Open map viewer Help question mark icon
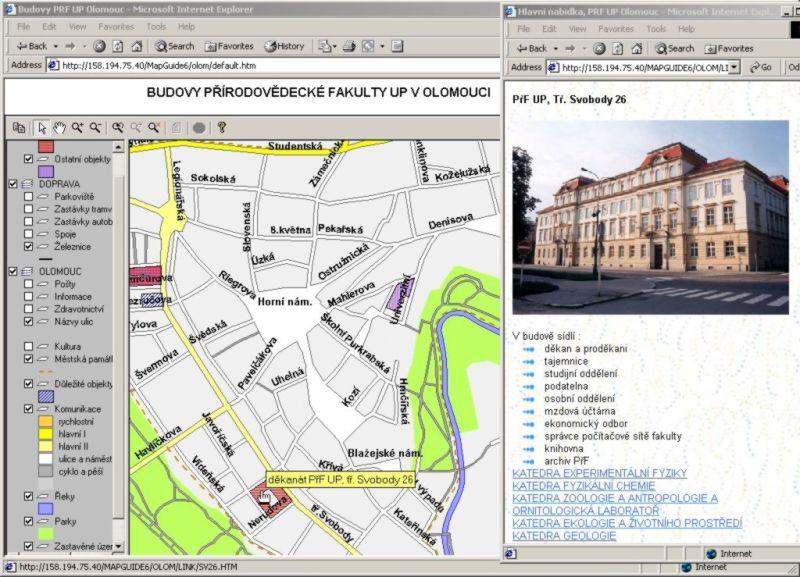 click(x=221, y=128)
